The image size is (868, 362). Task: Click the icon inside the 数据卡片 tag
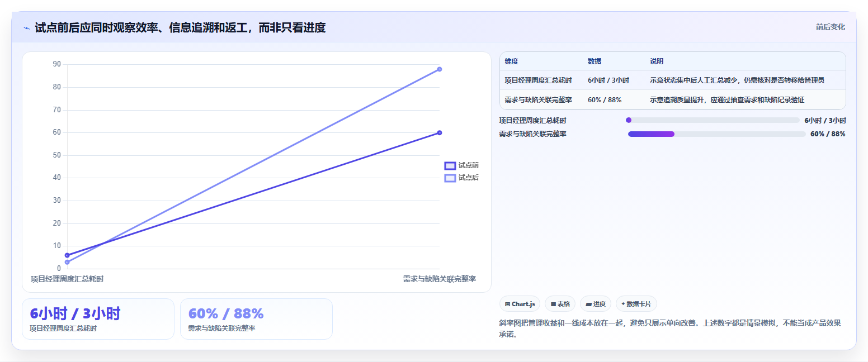coord(623,304)
